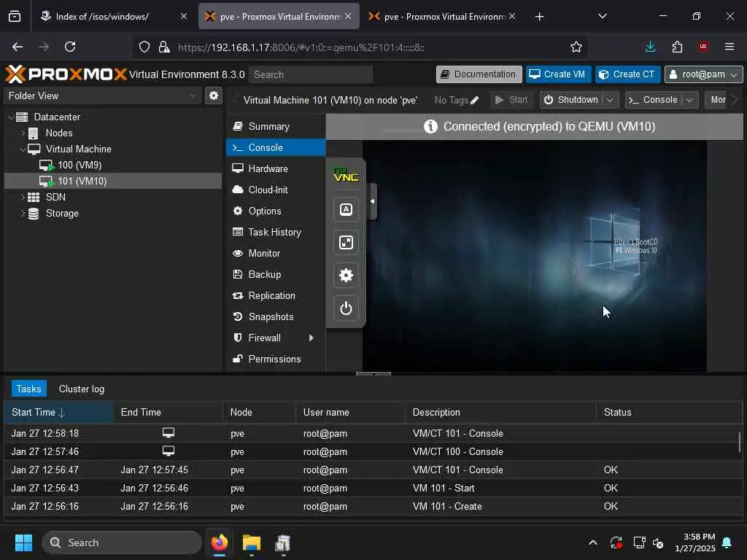
Task: Open noVNC extra keys panel icon
Action: click(x=346, y=209)
